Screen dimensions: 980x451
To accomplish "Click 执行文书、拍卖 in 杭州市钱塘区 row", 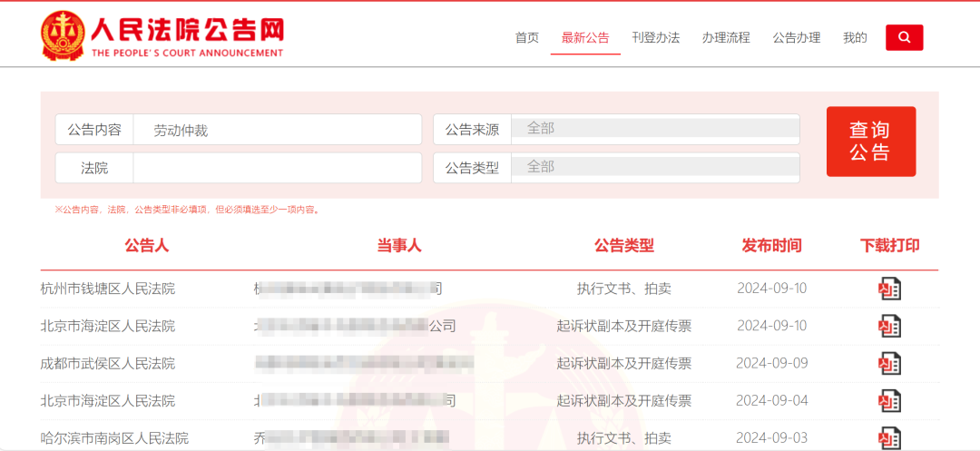I will [623, 289].
